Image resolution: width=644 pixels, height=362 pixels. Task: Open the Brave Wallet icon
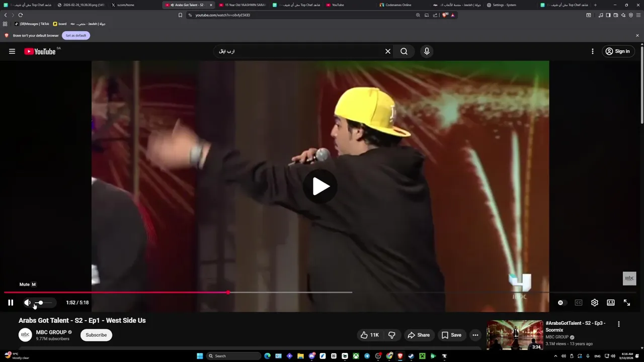point(616,15)
